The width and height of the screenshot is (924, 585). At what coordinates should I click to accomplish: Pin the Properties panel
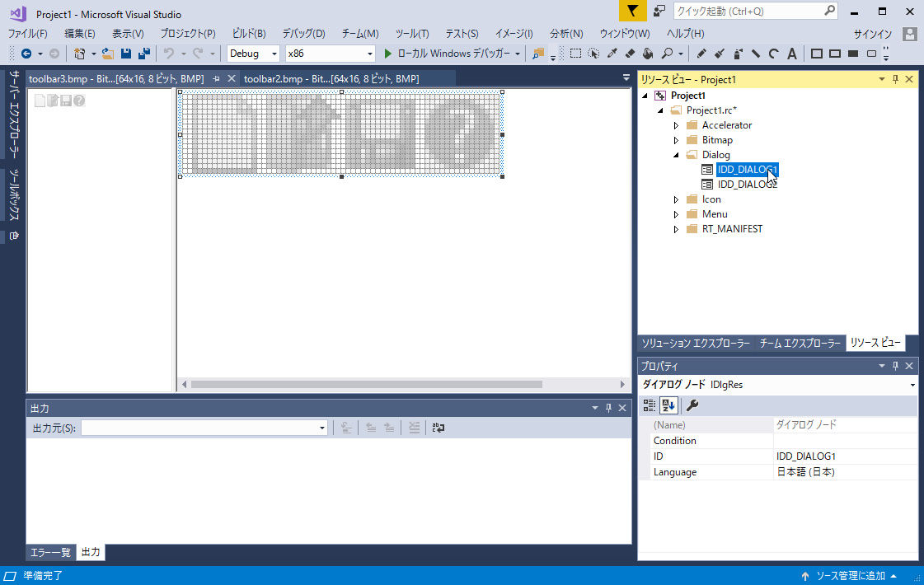(896, 366)
